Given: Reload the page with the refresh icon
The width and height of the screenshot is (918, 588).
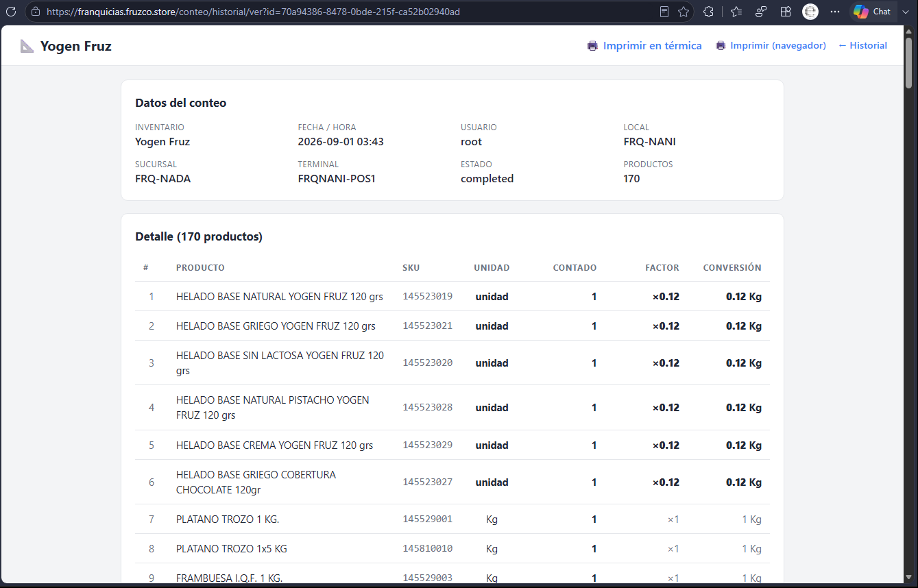Looking at the screenshot, I should (11, 12).
